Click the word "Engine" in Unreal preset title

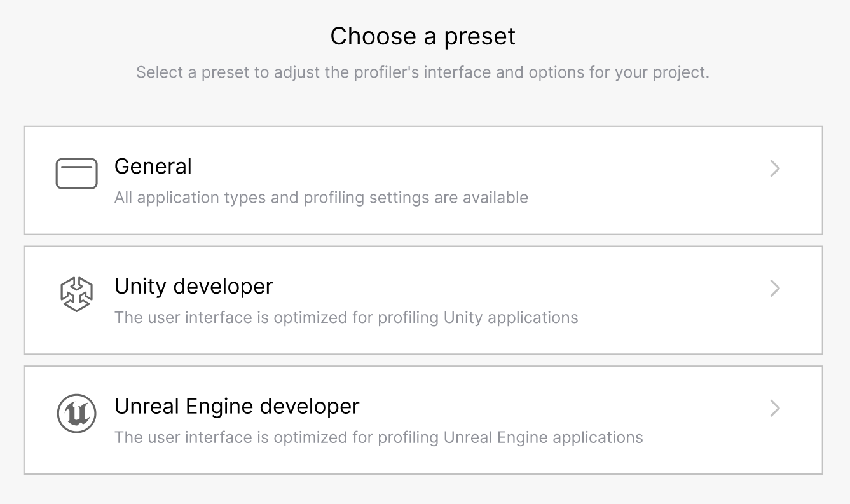(222, 406)
